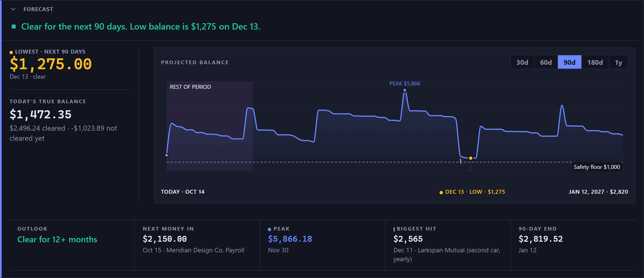Click the orange biggest-hit tick on chart
This screenshot has width=644, height=278.
coord(461,161)
